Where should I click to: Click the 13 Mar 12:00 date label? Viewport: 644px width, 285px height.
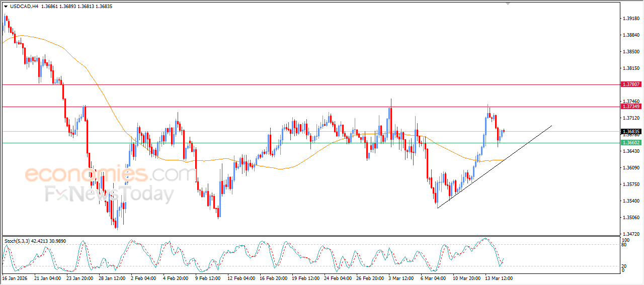click(498, 278)
